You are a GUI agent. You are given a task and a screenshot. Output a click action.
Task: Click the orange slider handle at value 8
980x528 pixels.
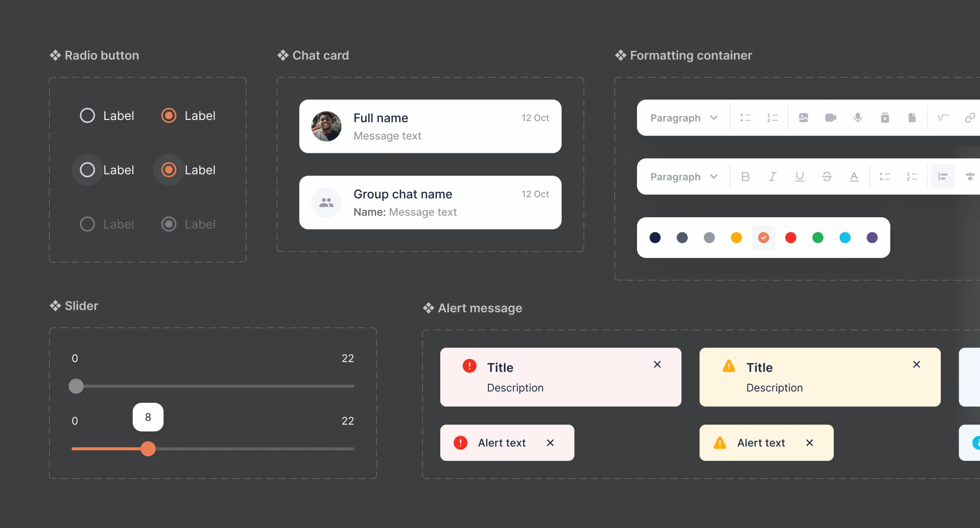[148, 449]
